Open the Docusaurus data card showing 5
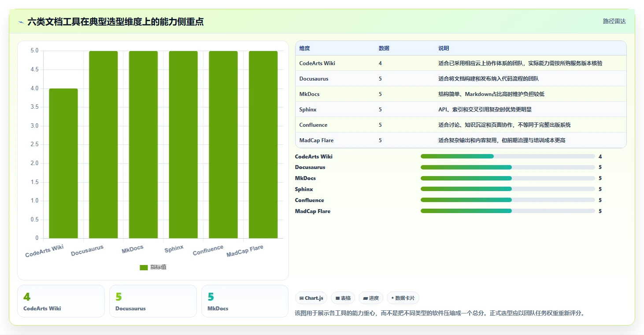 point(153,301)
